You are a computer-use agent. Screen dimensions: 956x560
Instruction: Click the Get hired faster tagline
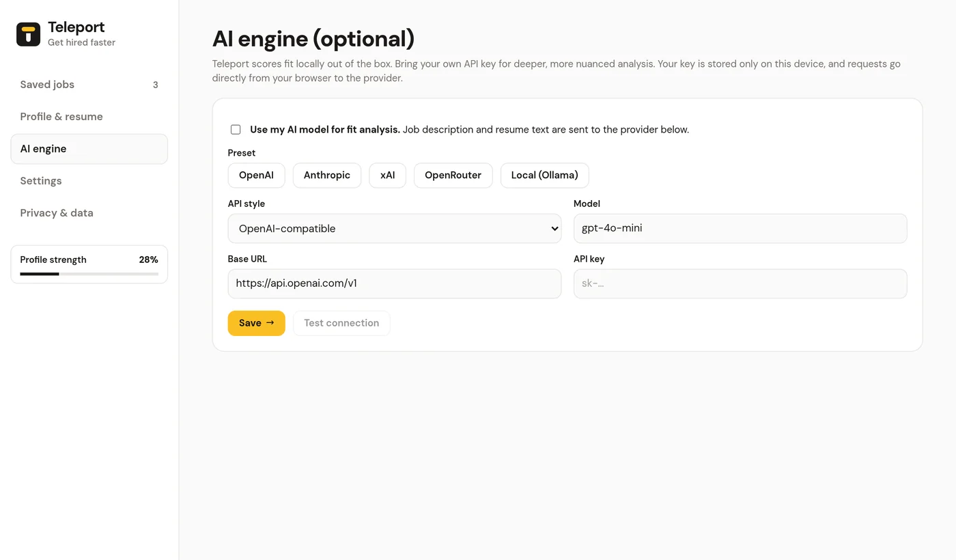81,42
